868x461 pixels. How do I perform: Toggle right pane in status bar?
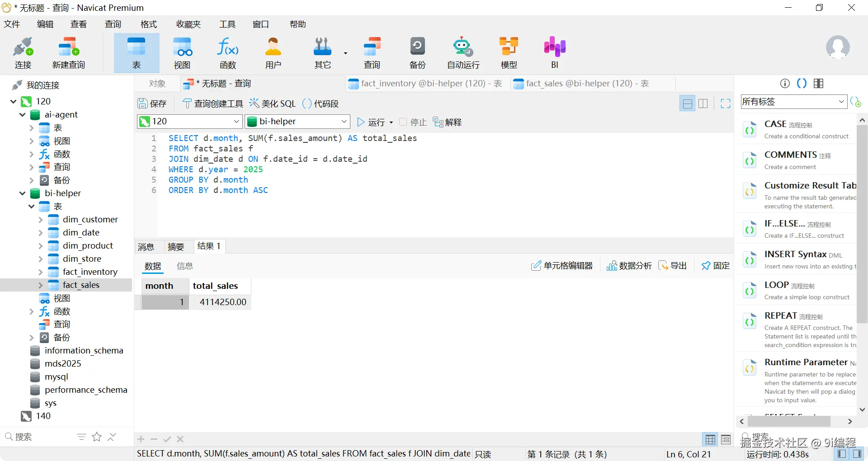click(x=857, y=454)
